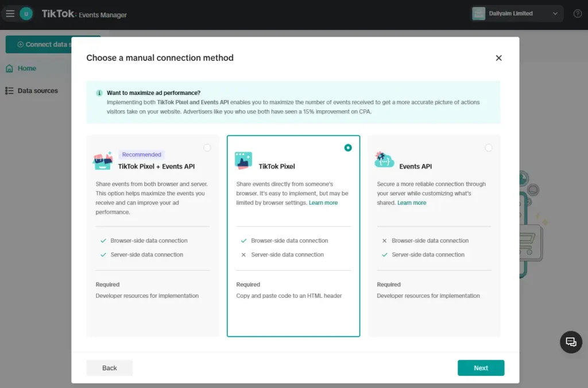The width and height of the screenshot is (588, 388).
Task: Click the Events API cloud icon
Action: pos(384,160)
